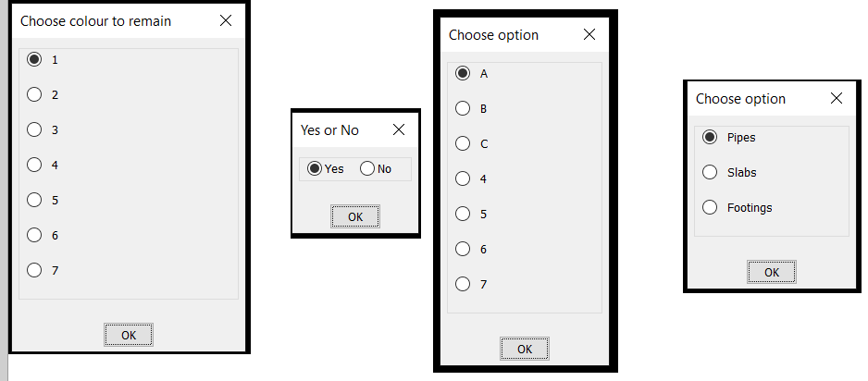This screenshot has width=868, height=381.
Task: Click OK in Choose colour to remain dialog
Action: tap(129, 335)
